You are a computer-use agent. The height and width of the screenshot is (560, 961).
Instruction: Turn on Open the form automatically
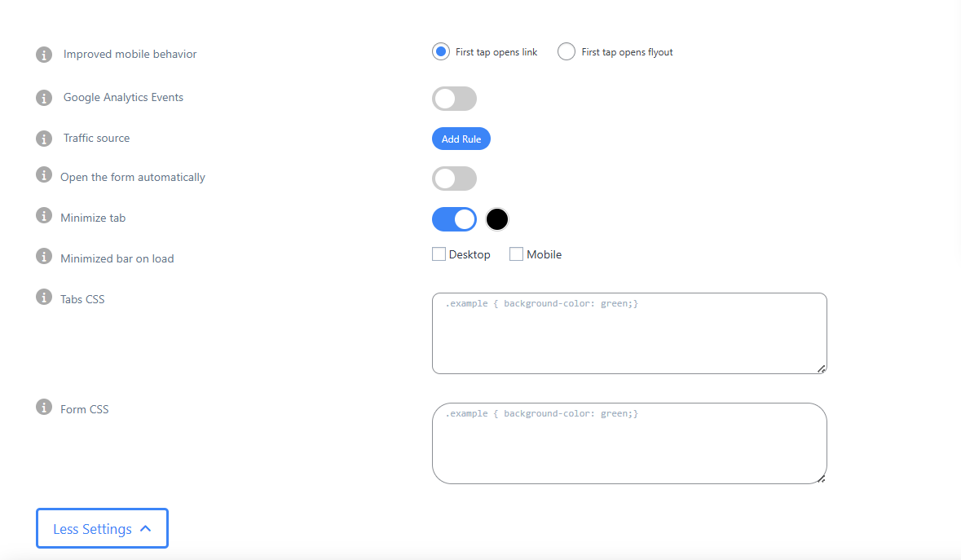pos(454,179)
